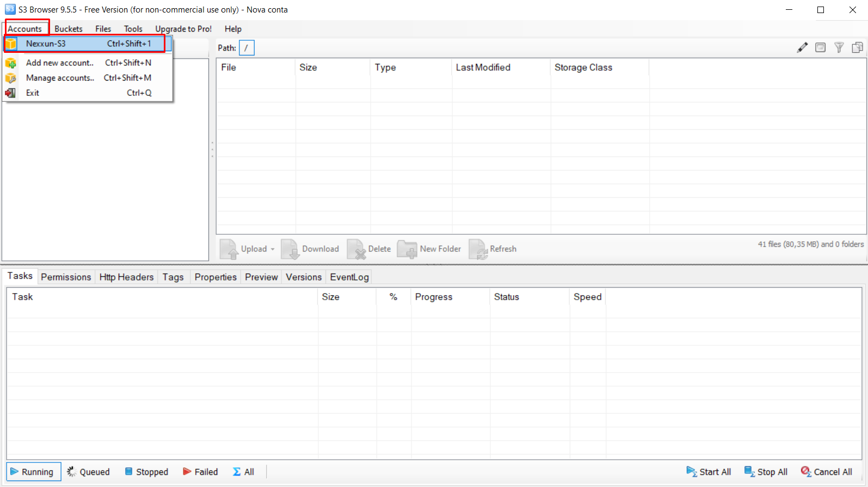The height and width of the screenshot is (487, 868).
Task: Choose Add new account.. menu item
Action: [88, 63]
